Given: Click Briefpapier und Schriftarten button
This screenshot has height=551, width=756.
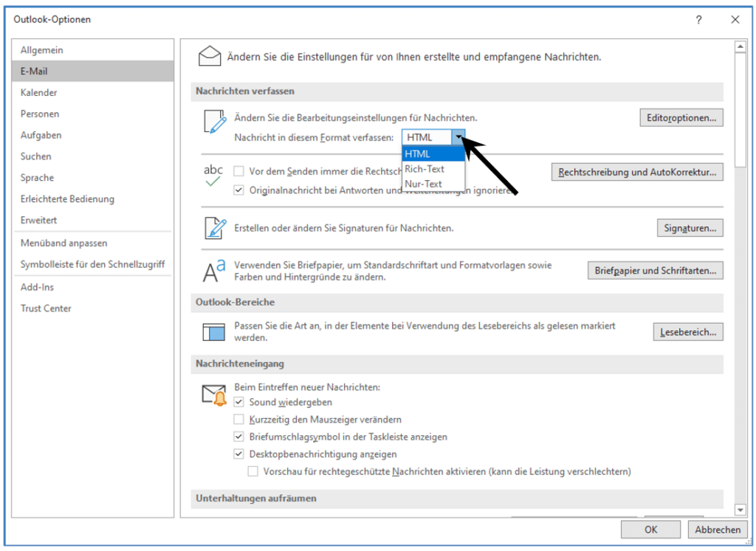Looking at the screenshot, I should tap(656, 270).
